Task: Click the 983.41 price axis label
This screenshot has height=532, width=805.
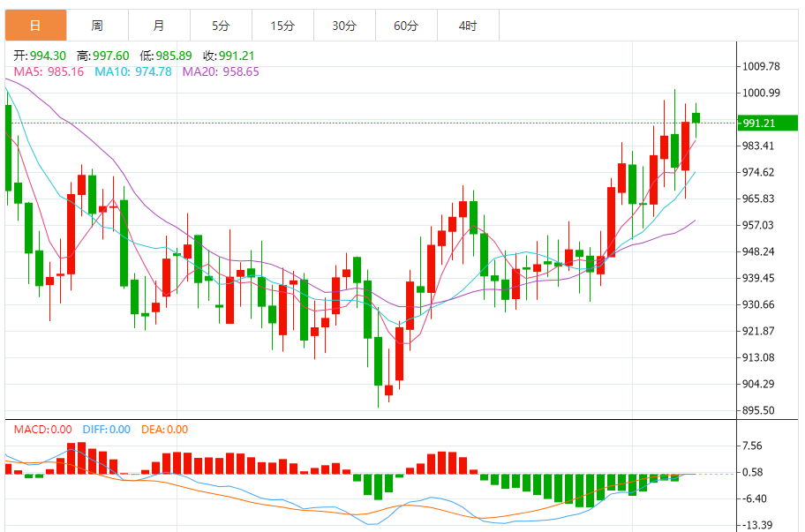Action: [x=758, y=146]
